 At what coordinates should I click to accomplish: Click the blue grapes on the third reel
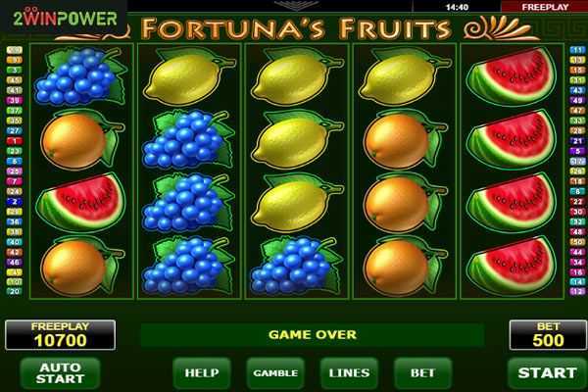tap(296, 266)
